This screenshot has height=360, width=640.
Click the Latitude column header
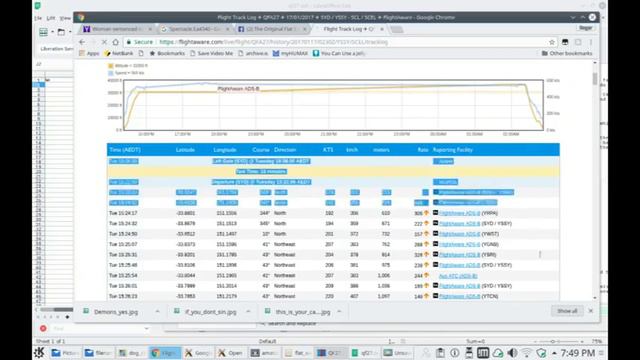185,150
